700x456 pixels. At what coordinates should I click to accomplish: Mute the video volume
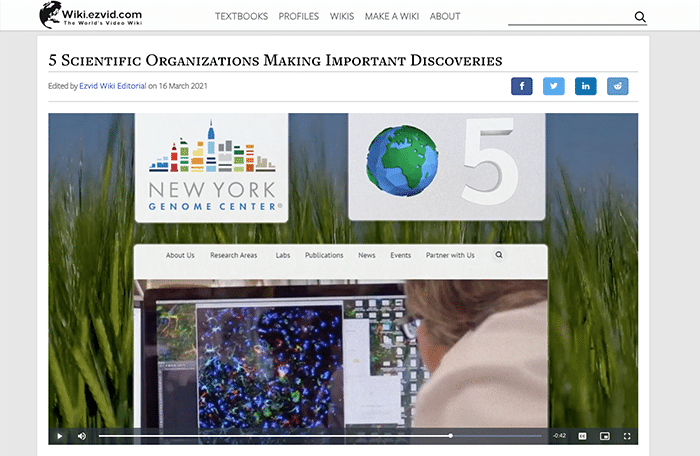coord(82,436)
